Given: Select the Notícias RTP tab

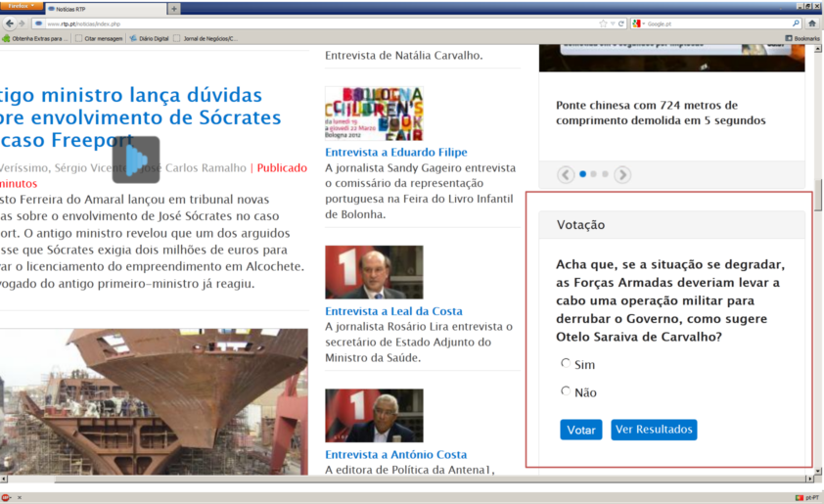Looking at the screenshot, I should 105,9.
